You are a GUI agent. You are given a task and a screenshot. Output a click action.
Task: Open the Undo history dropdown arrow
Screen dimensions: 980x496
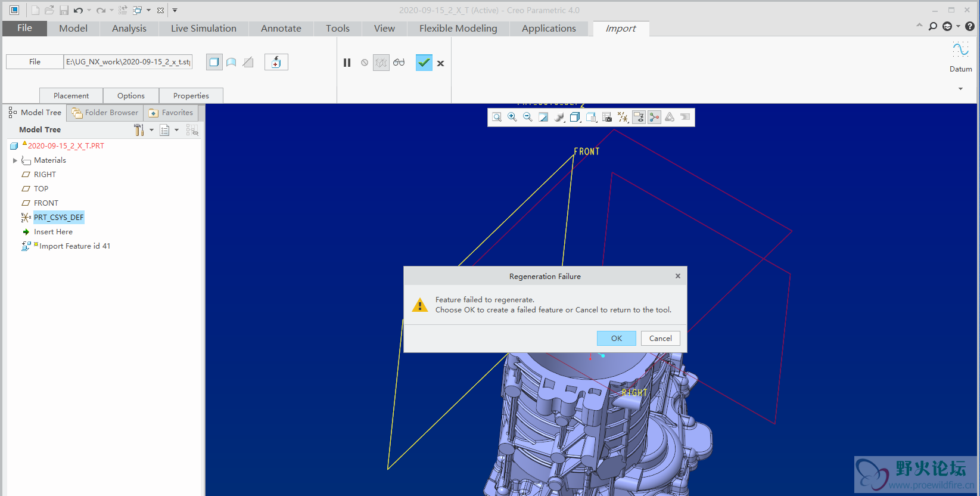coord(89,10)
